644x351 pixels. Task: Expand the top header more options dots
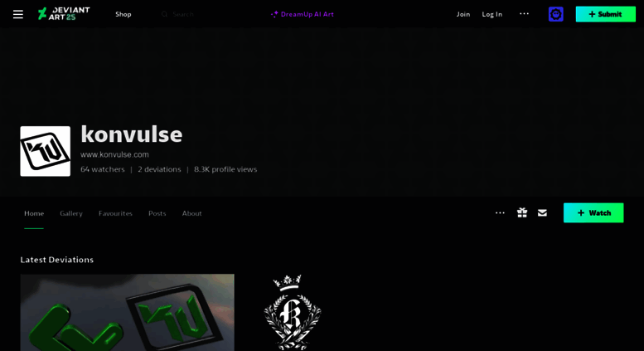click(524, 13)
